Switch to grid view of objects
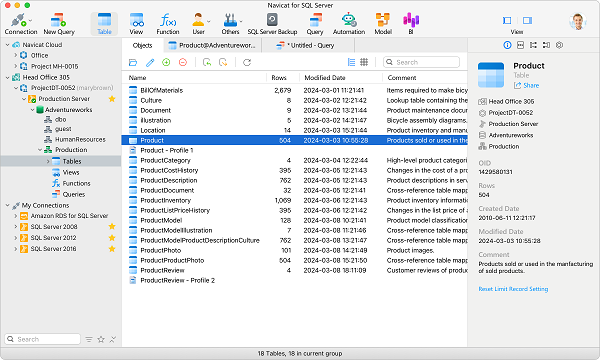 364,62
